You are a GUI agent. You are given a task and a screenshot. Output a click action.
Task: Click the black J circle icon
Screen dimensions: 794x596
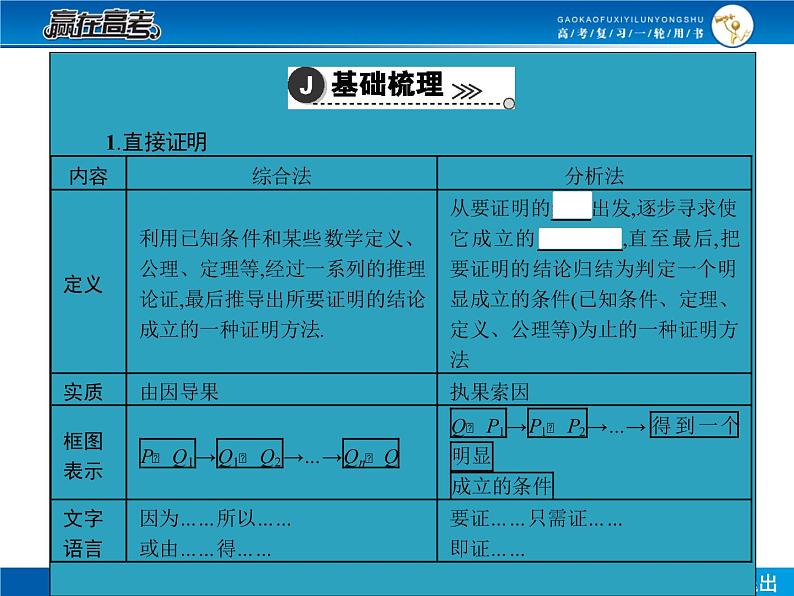pyautogui.click(x=306, y=85)
